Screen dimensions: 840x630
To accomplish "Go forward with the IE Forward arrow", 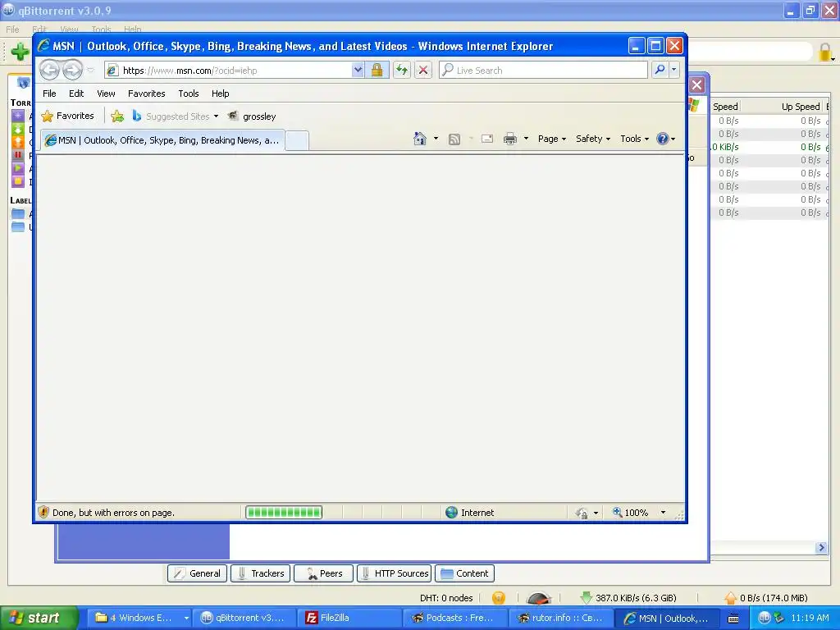I will click(72, 71).
